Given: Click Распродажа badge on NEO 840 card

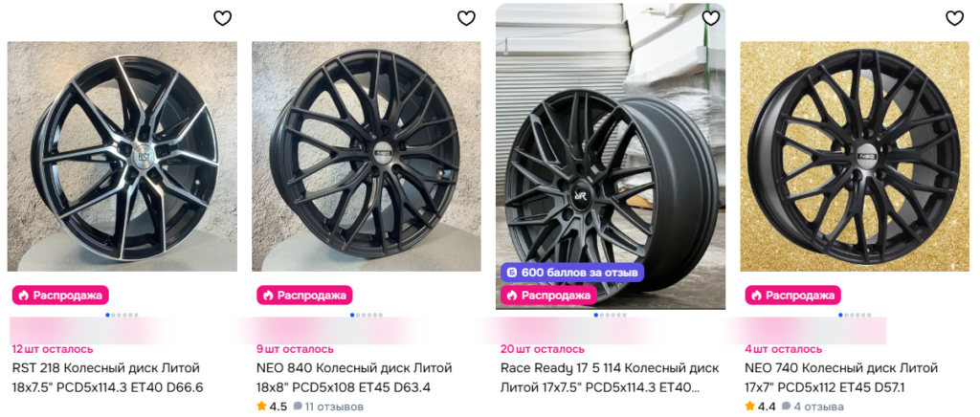Looking at the screenshot, I should [x=303, y=295].
